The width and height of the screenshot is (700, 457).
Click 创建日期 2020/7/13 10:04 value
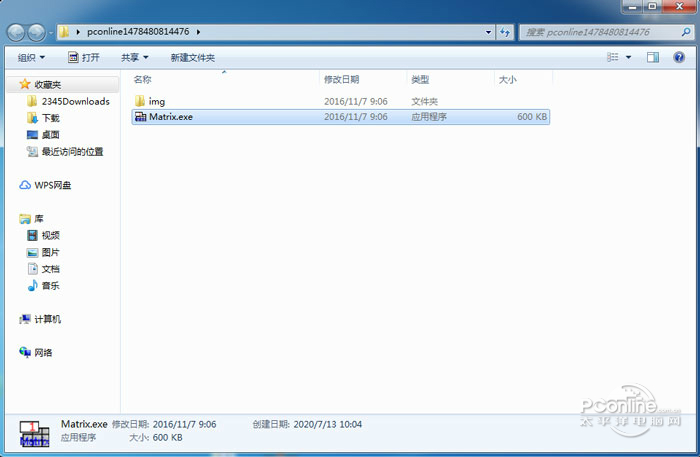pyautogui.click(x=328, y=424)
